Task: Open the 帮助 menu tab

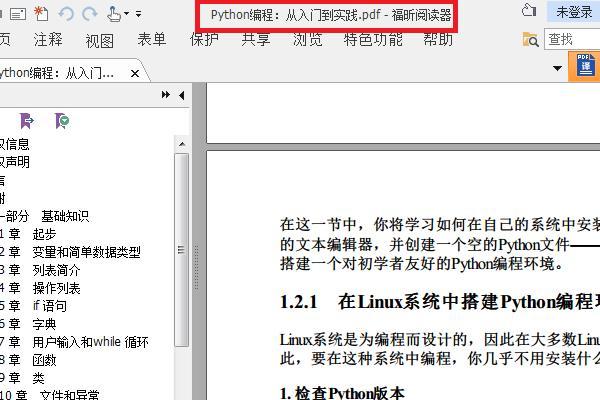Action: [438, 39]
